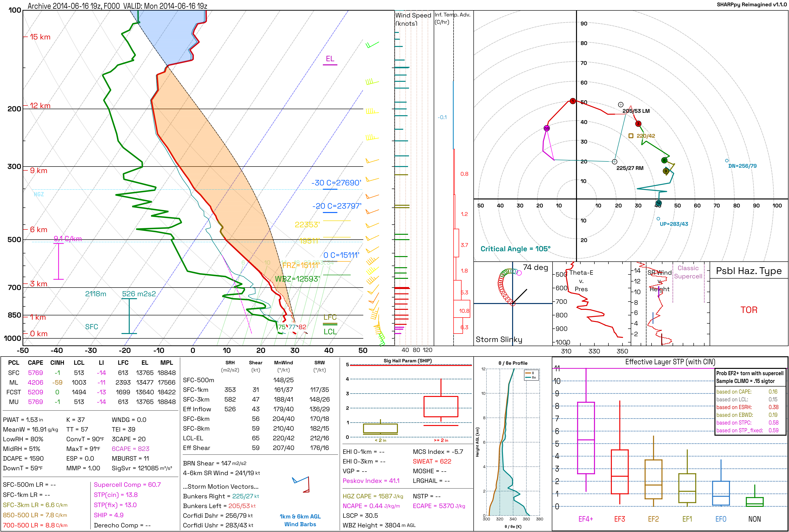The height and width of the screenshot is (532, 789).
Task: Click the 1km & 6km AGL Wind Barbs
Action: [x=300, y=520]
